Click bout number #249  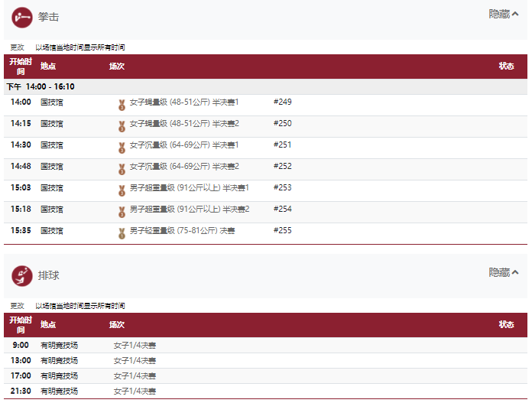(x=283, y=102)
